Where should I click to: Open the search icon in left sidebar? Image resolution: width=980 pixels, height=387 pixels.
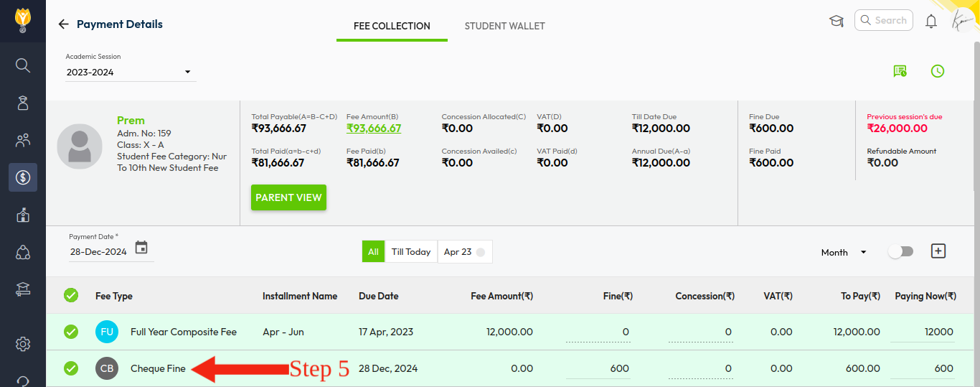23,66
